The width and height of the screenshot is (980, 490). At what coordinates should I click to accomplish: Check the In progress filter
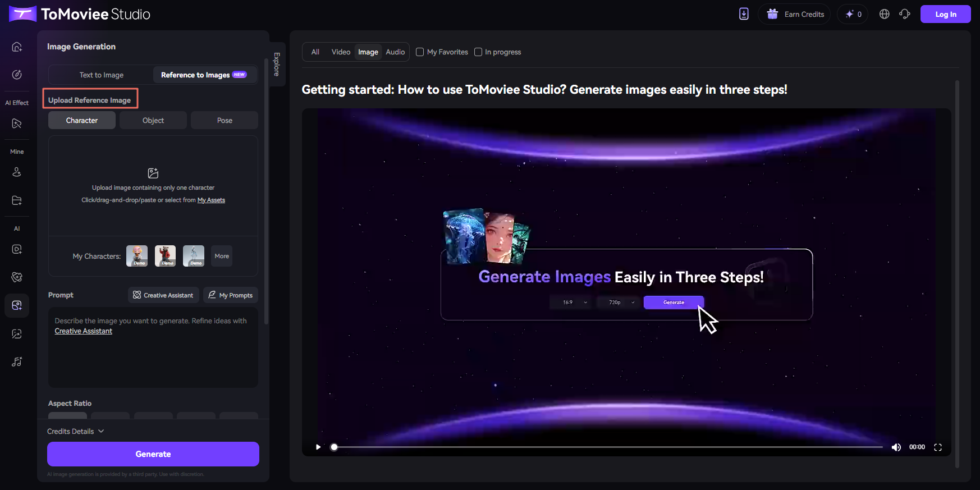point(478,52)
